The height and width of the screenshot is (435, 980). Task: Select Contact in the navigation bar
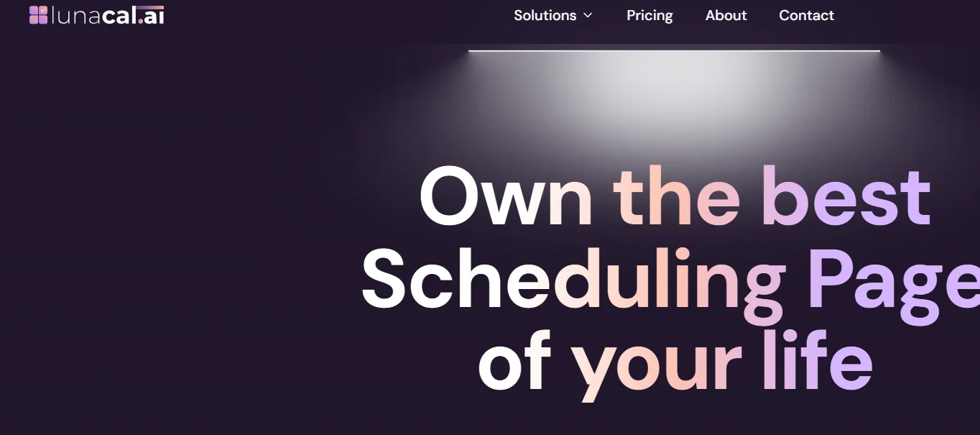[806, 15]
